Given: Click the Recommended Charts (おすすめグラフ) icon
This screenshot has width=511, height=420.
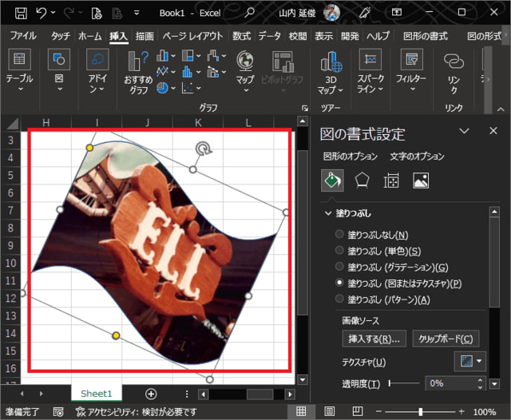Looking at the screenshot, I should (137, 69).
